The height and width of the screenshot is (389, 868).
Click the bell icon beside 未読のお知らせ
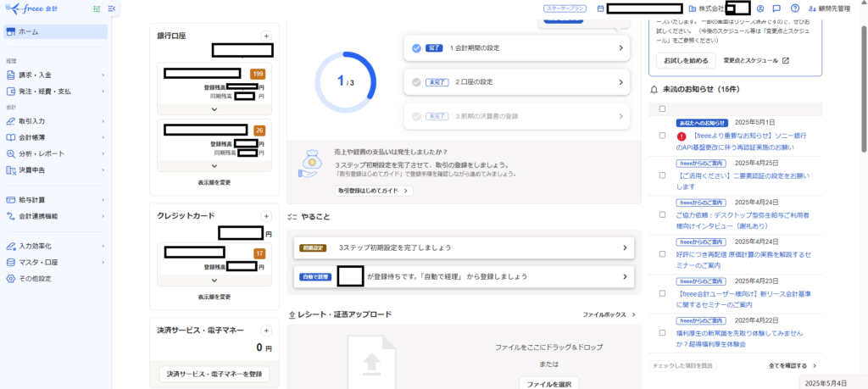pos(654,89)
